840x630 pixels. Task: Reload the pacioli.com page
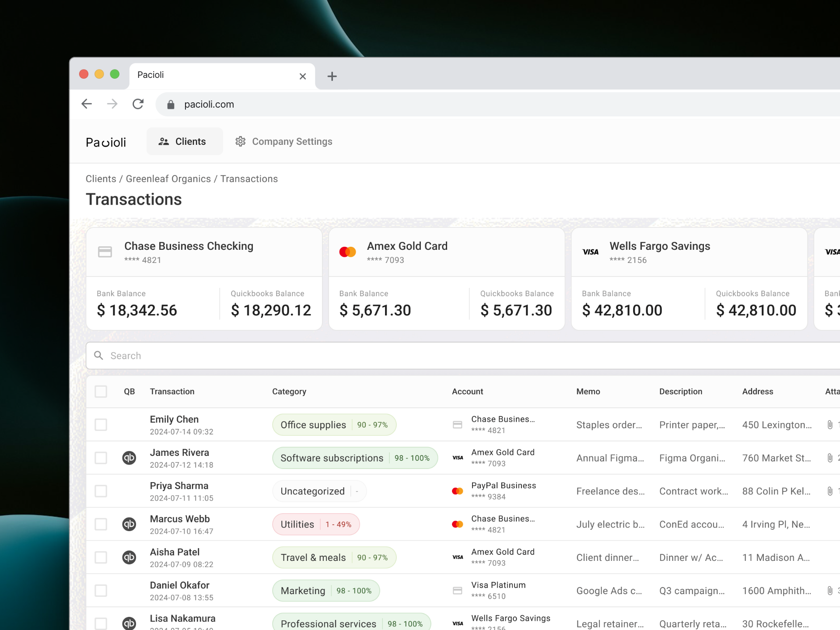click(138, 104)
